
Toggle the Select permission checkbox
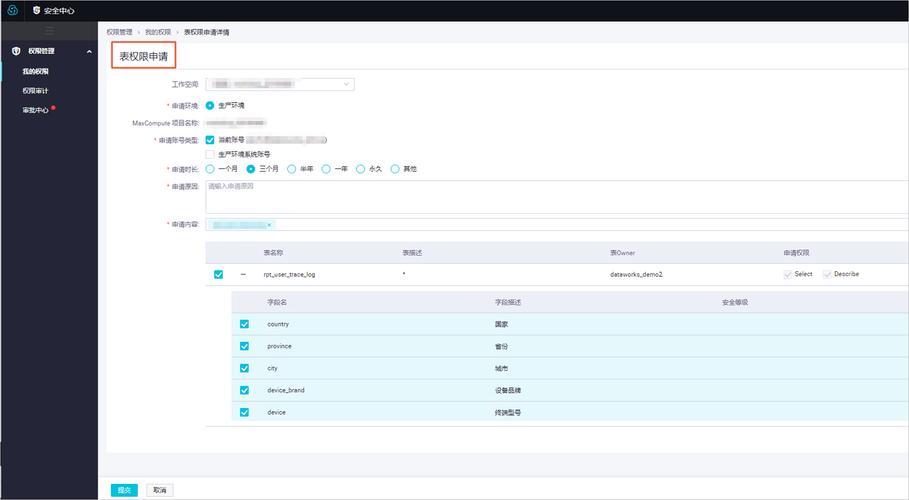point(787,274)
